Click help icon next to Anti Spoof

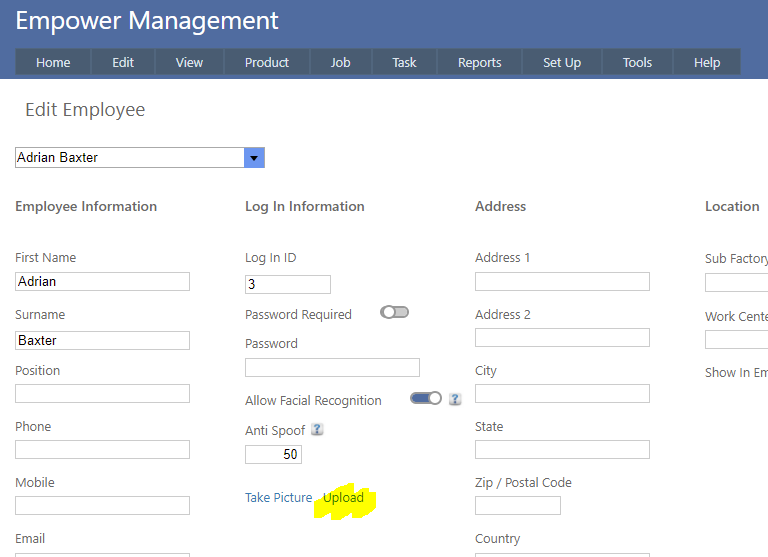[317, 430]
